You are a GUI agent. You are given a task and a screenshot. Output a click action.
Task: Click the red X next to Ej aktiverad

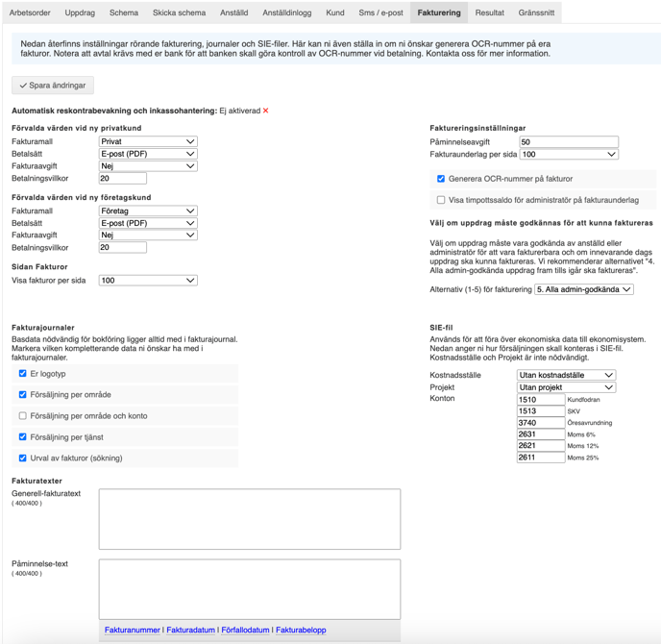point(265,111)
